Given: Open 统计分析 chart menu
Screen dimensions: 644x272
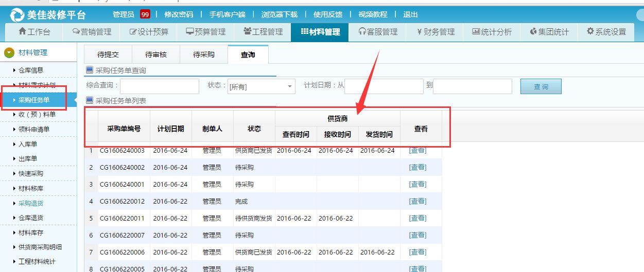Looking at the screenshot, I should [x=492, y=32].
